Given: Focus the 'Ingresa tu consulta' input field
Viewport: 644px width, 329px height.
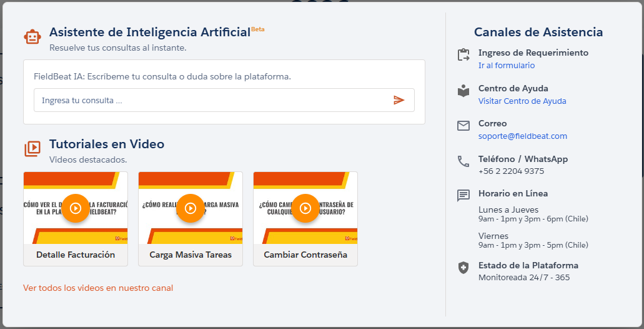Looking at the screenshot, I should (x=224, y=100).
